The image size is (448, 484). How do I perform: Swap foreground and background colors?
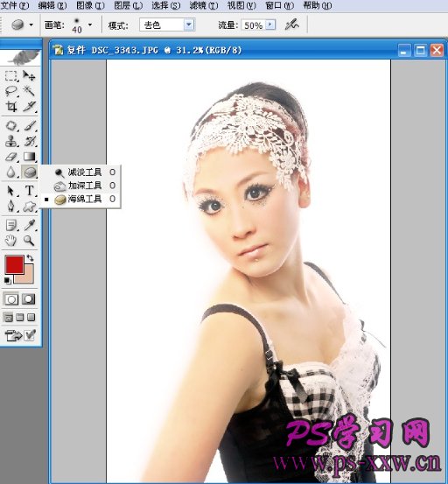30,257
